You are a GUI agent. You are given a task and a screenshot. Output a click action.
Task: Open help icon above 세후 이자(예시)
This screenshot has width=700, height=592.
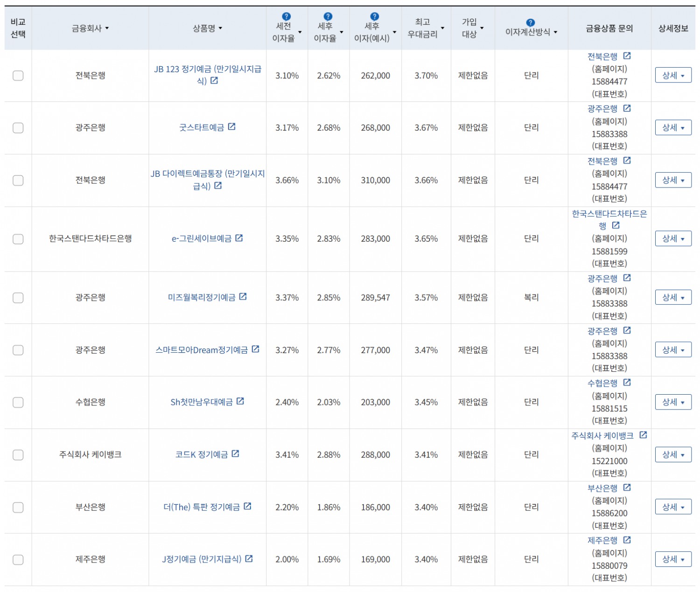375,16
